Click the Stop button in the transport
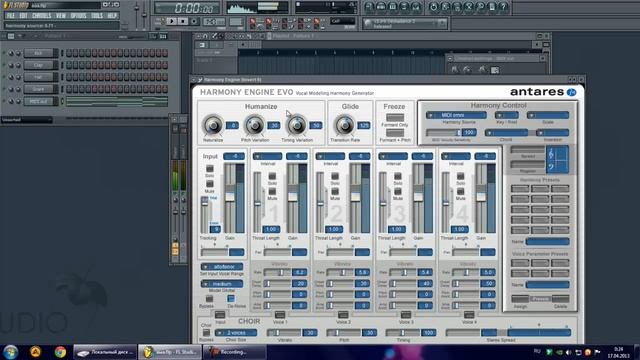This screenshot has height=360, width=640. pos(183,21)
